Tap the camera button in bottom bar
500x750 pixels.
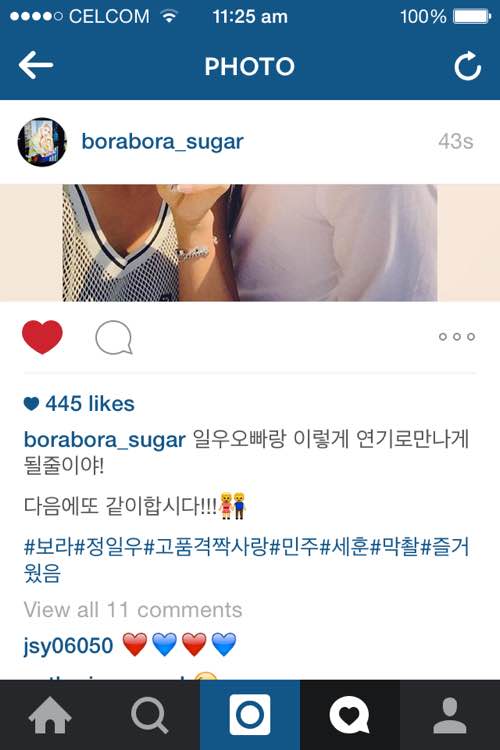[250, 715]
